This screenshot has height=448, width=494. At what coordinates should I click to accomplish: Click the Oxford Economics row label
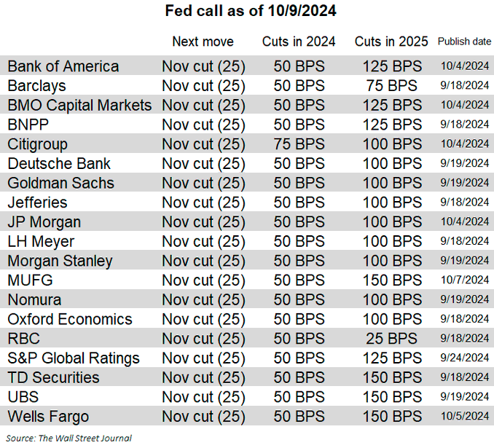[70, 319]
